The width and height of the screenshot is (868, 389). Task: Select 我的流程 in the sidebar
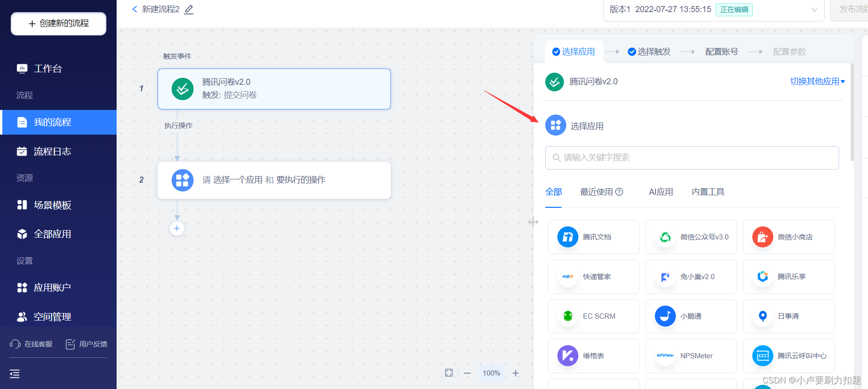click(x=58, y=122)
